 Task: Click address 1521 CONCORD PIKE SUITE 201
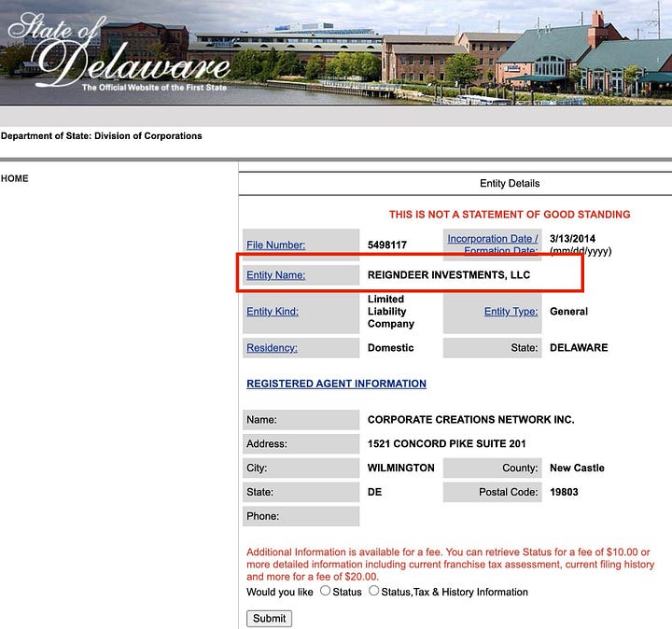click(x=446, y=444)
